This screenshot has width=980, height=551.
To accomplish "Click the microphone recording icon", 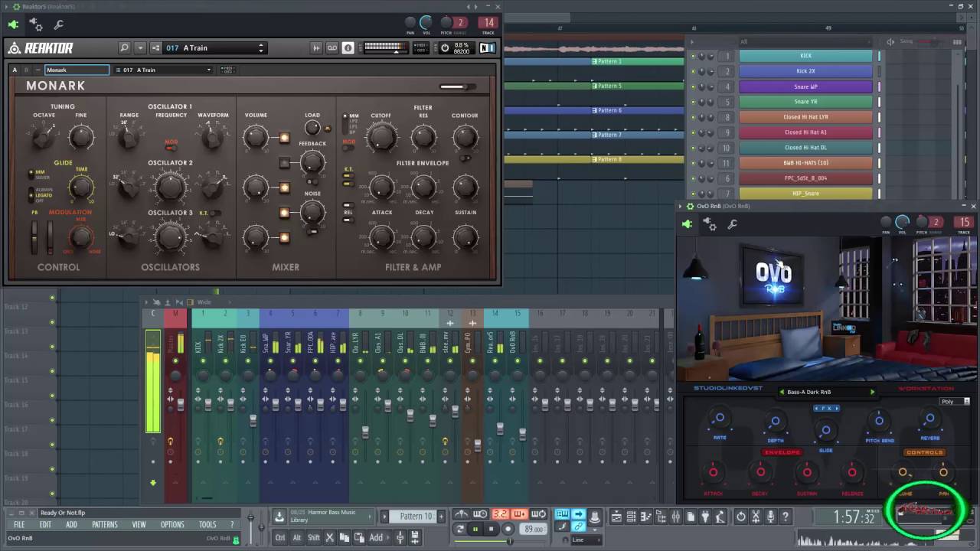I will 771,517.
